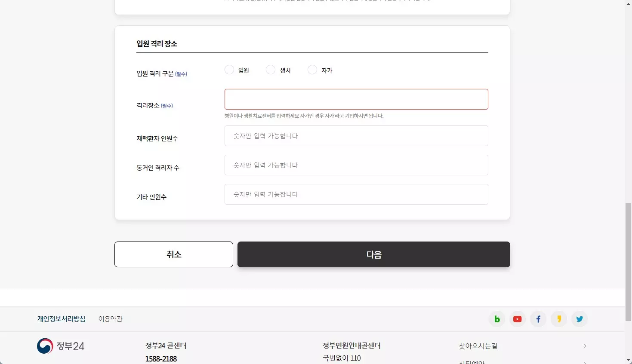Expand the 상담예약 chevron

coord(585,362)
